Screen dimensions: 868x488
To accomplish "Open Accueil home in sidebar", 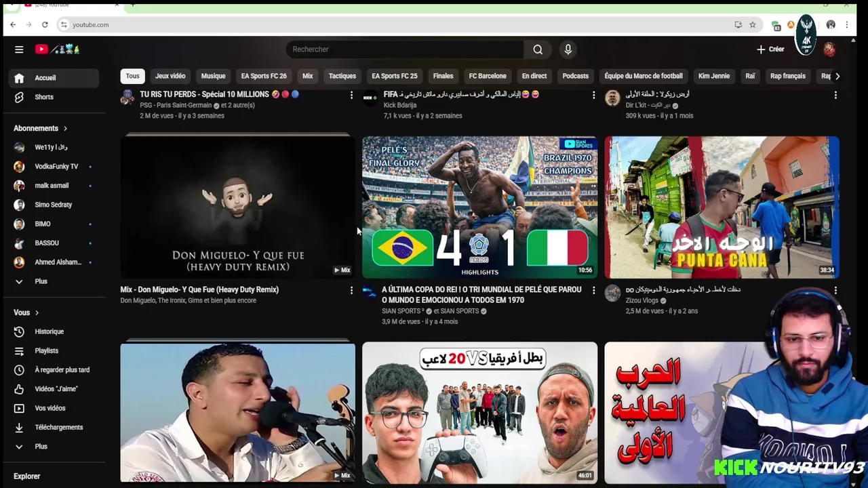I will pyautogui.click(x=54, y=78).
